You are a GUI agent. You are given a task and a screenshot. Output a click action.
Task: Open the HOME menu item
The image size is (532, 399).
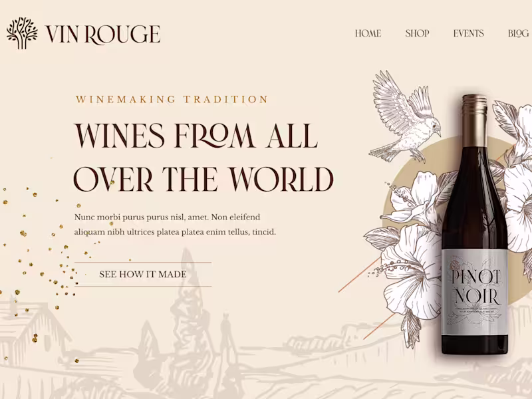(x=368, y=33)
